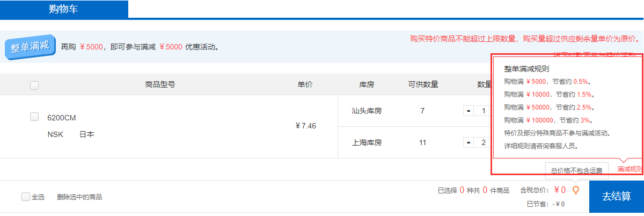Image resolution: width=644 pixels, height=216 pixels.
Task: Enable the 全选 checkbox at bottom
Action: (x=25, y=197)
